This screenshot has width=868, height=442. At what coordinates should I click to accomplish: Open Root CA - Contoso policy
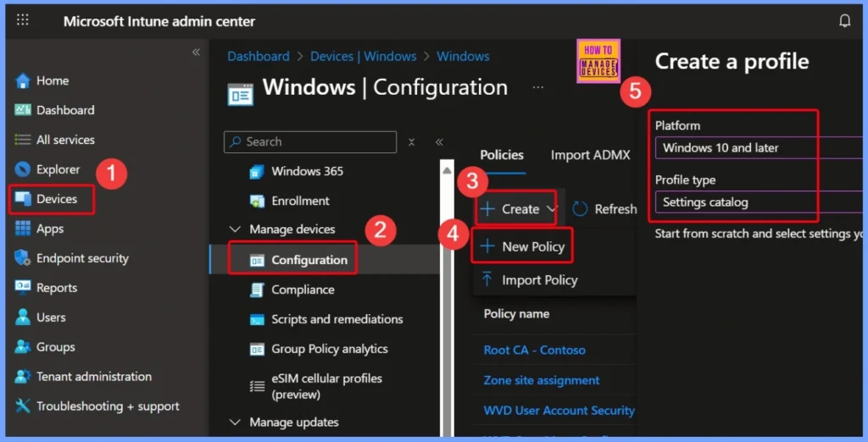pyautogui.click(x=534, y=350)
